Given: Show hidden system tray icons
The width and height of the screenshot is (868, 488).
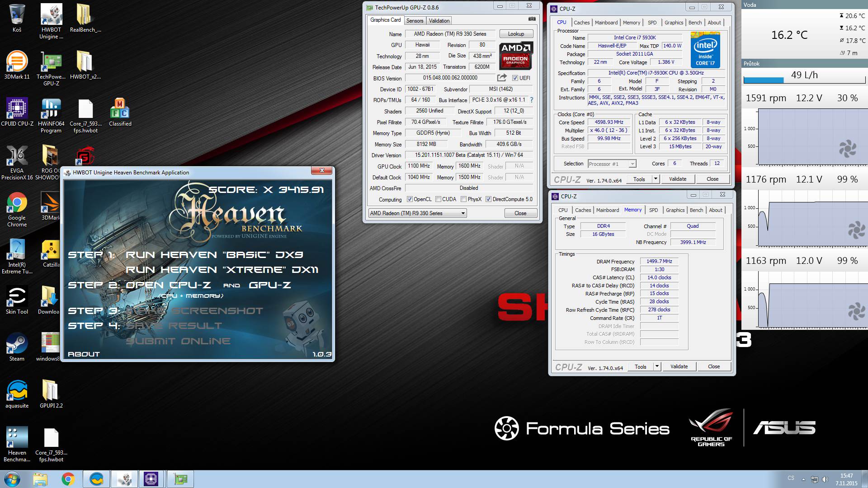Looking at the screenshot, I should pyautogui.click(x=803, y=479).
